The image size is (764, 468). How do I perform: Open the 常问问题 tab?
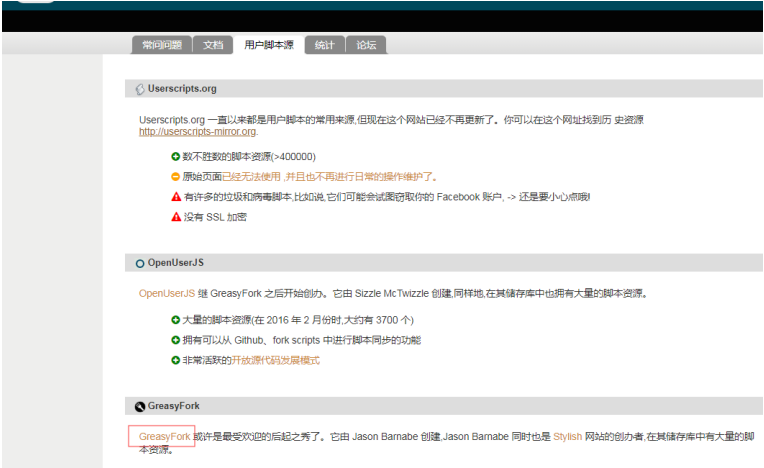click(162, 45)
